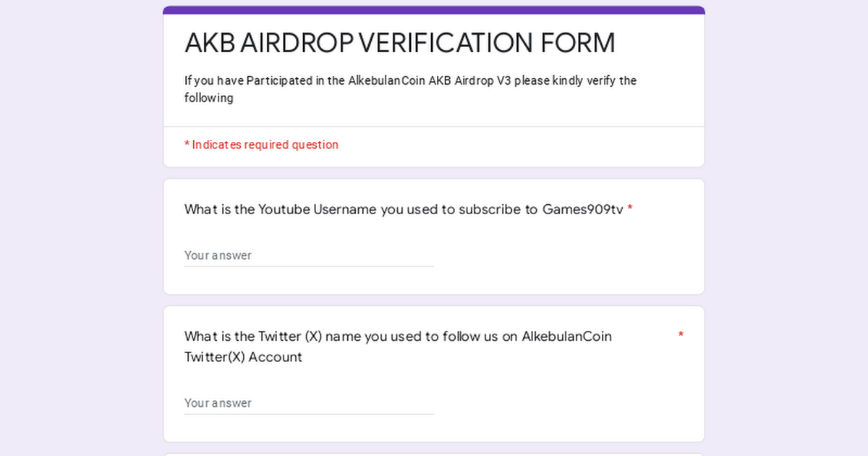Click the lavender page background left of the form
Image resolution: width=868 pixels, height=456 pixels.
[81, 228]
